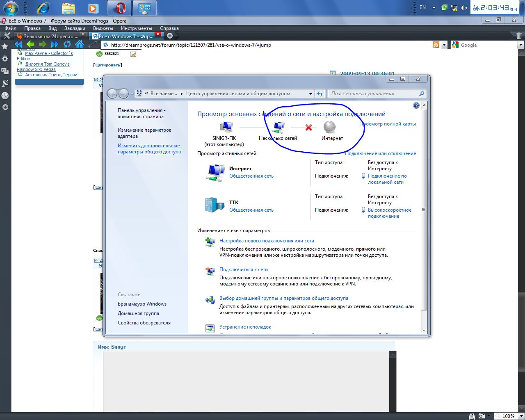Screen dimensions: 525x420
Task: Open closed tabs trash can icon
Action: (520, 36)
